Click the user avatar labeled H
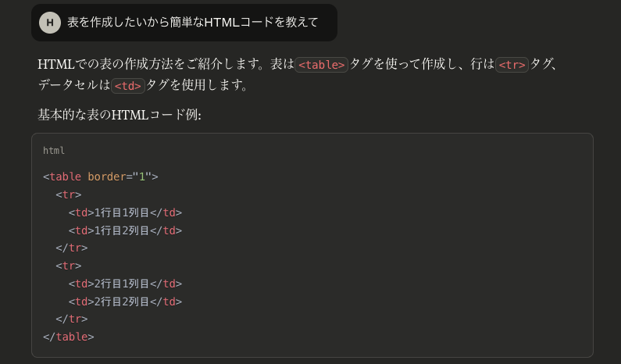The height and width of the screenshot is (364, 621). pos(50,23)
